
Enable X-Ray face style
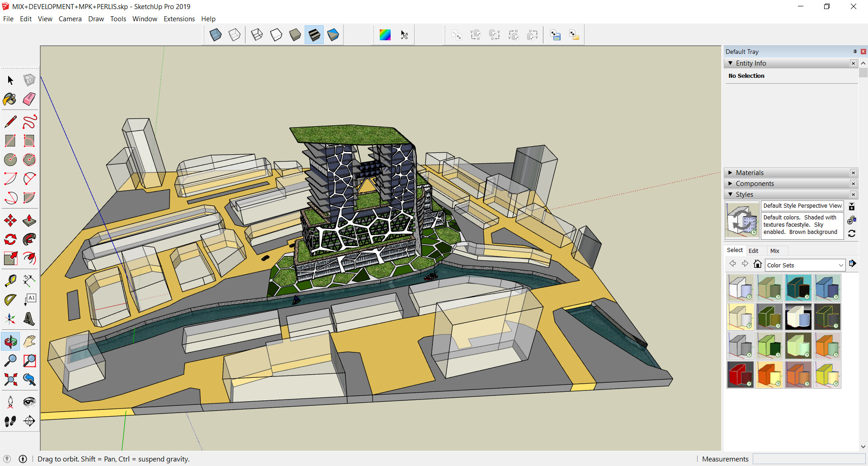tap(216, 35)
